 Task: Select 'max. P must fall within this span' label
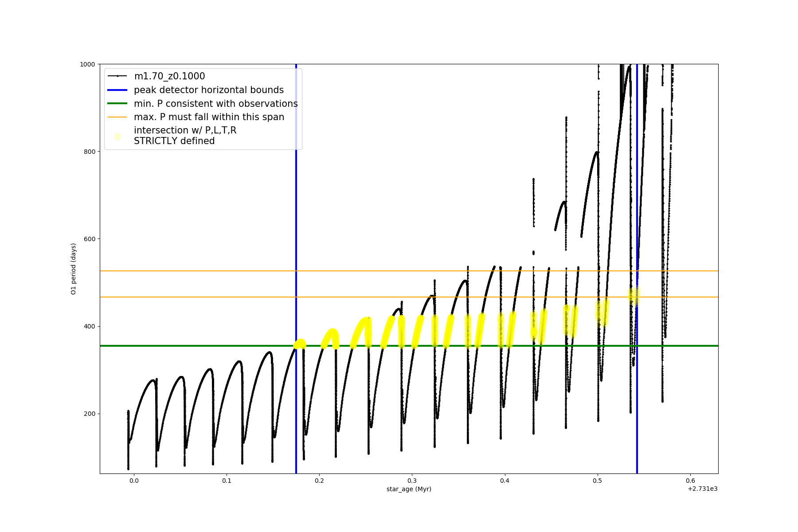pyautogui.click(x=209, y=117)
